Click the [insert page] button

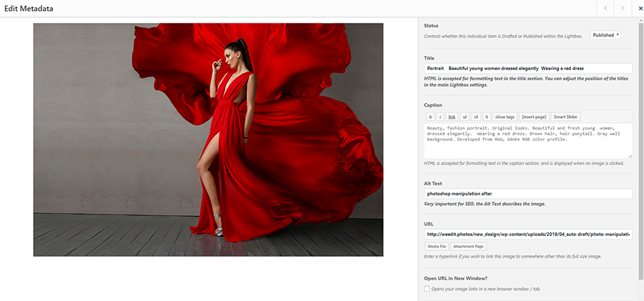click(x=534, y=117)
